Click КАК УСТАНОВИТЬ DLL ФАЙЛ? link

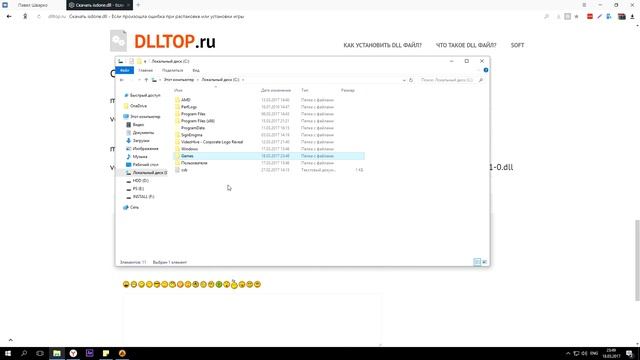pyautogui.click(x=382, y=45)
